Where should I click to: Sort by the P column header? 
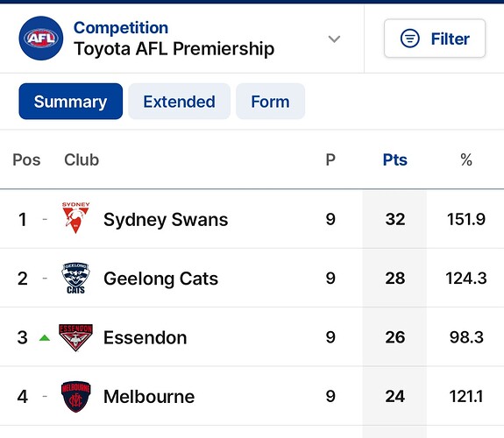(330, 159)
